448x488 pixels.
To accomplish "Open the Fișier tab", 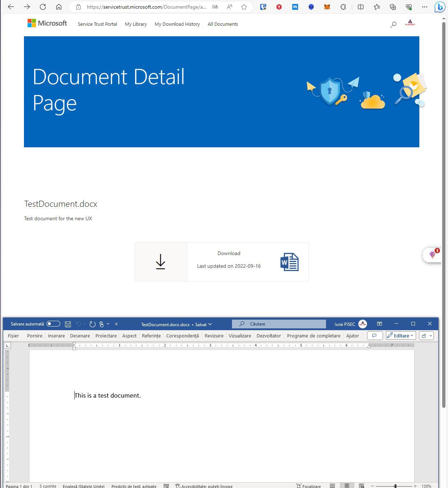I will [13, 336].
